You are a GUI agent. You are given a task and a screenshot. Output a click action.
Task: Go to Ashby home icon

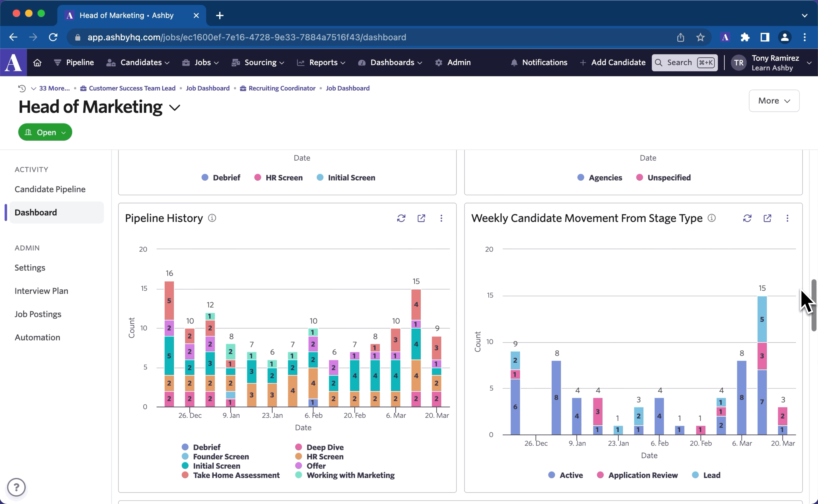(37, 63)
